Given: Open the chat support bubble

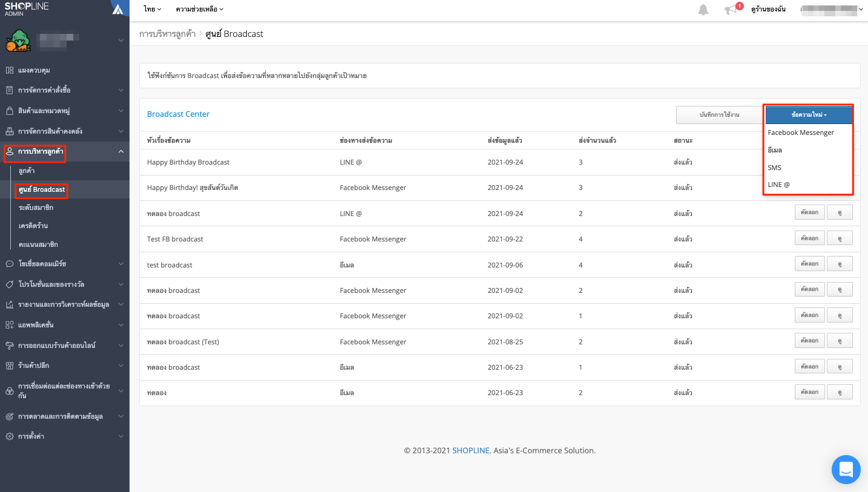Looking at the screenshot, I should click(846, 470).
